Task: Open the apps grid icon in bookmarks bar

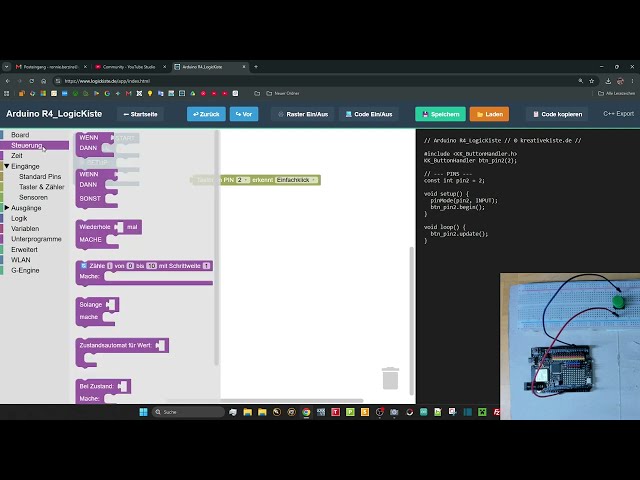Action: 7,93
